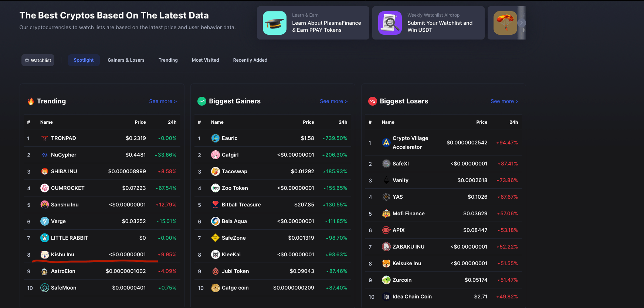Viewport: 644px width, 308px height.
Task: Click the Zurcoin coin icon
Action: 386,280
